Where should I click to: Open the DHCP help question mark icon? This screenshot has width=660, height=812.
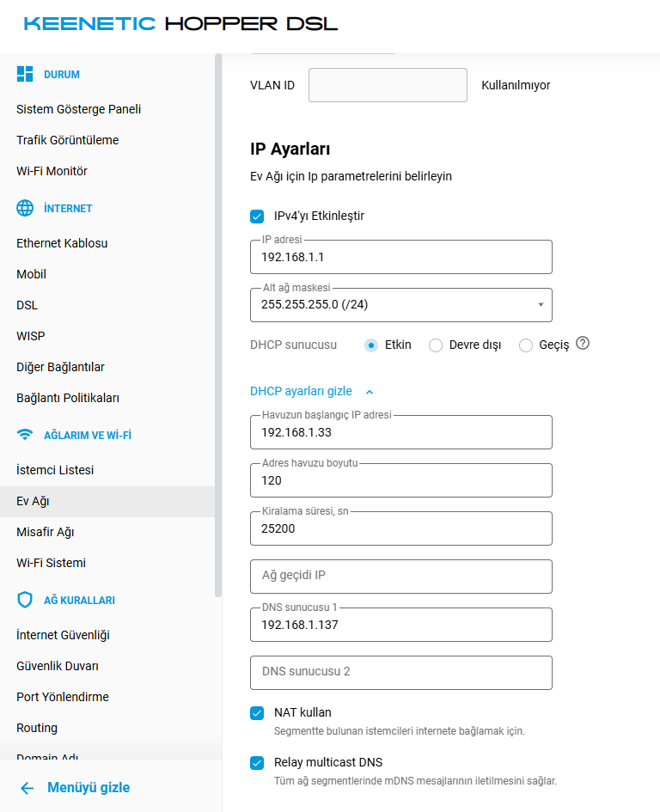[583, 344]
